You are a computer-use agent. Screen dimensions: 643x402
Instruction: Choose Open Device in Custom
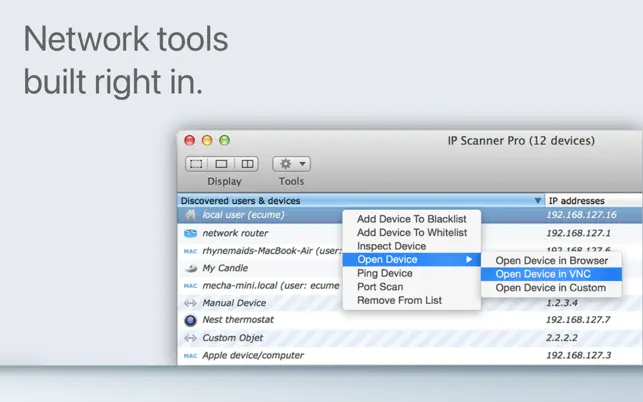pos(552,288)
